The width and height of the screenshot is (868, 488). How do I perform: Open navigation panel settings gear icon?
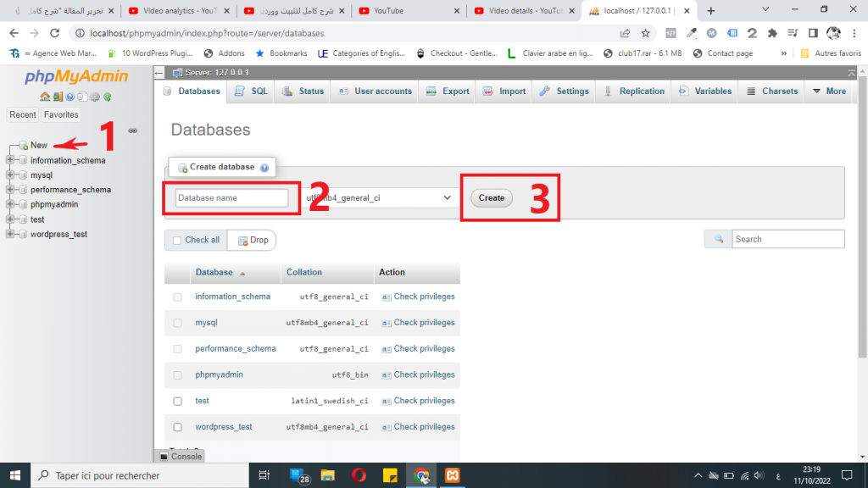click(95, 97)
